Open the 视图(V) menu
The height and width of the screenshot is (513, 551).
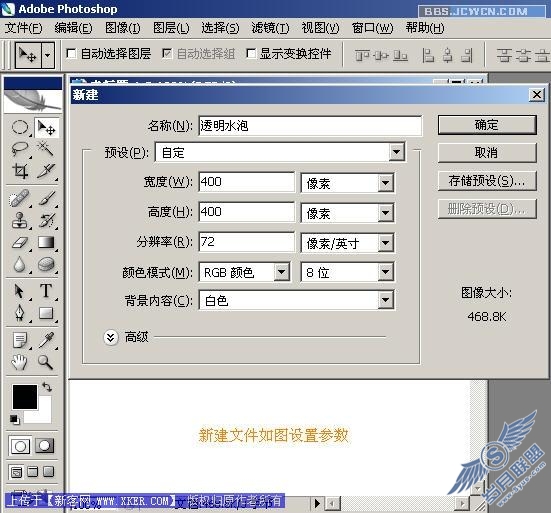pyautogui.click(x=320, y=28)
